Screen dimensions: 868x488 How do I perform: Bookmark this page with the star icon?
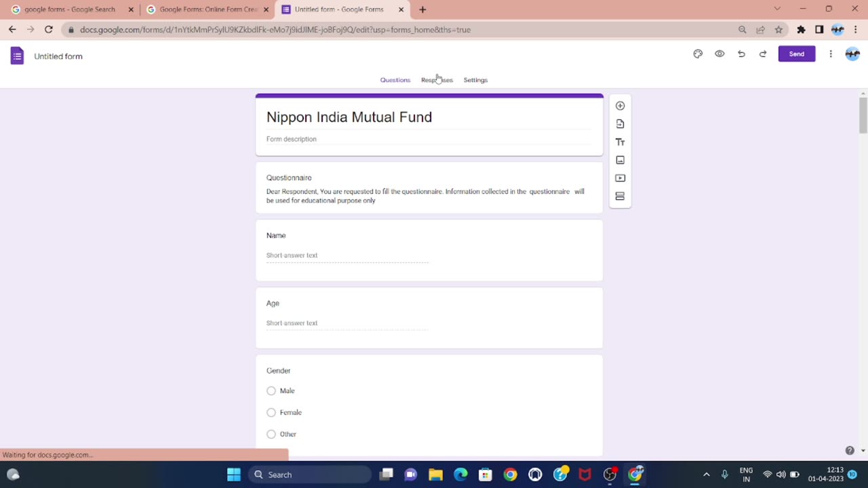tap(778, 30)
